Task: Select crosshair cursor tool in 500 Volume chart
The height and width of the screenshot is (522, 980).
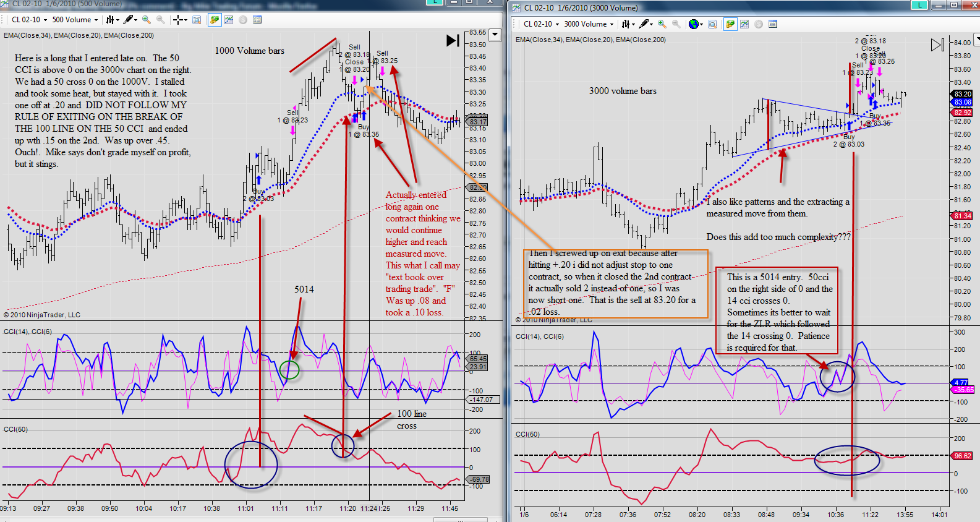Action: (x=180, y=20)
